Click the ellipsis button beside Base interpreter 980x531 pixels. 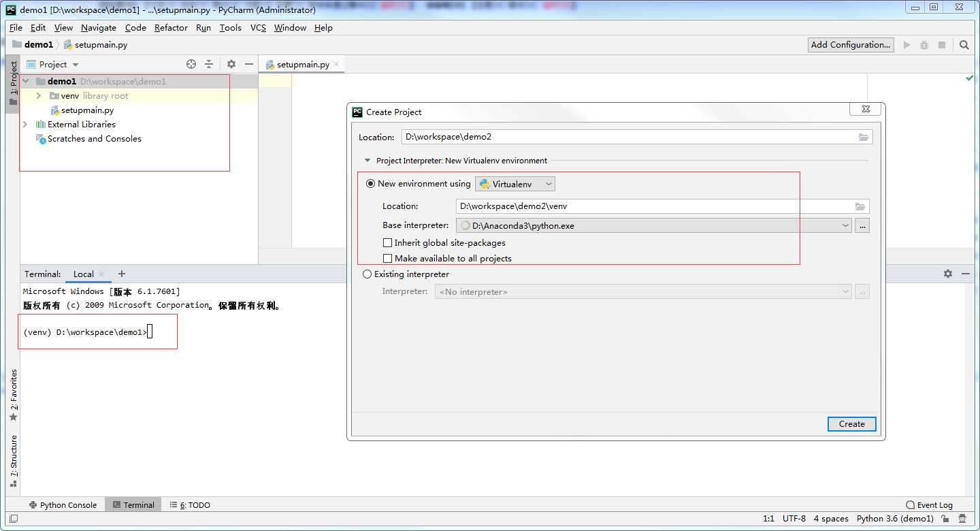click(862, 225)
